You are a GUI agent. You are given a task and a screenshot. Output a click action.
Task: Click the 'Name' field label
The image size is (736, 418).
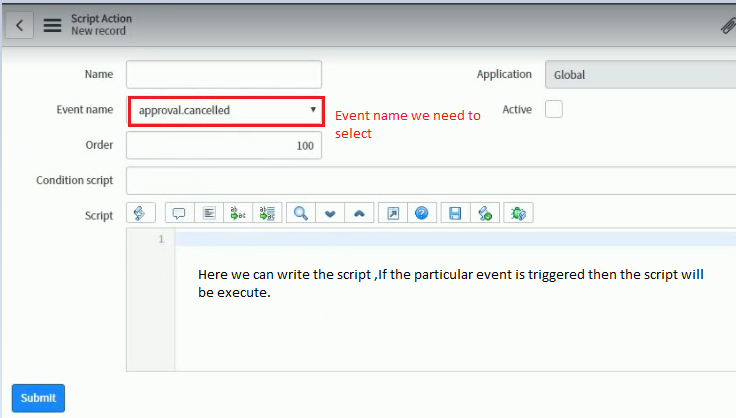pyautogui.click(x=99, y=74)
